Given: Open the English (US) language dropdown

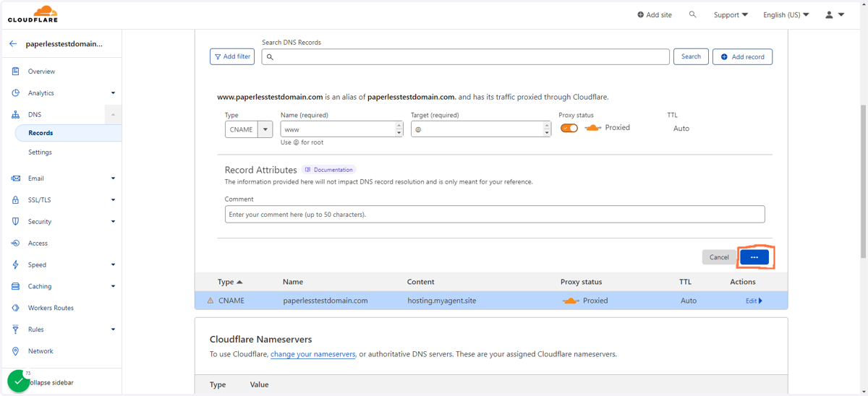Looking at the screenshot, I should [786, 14].
